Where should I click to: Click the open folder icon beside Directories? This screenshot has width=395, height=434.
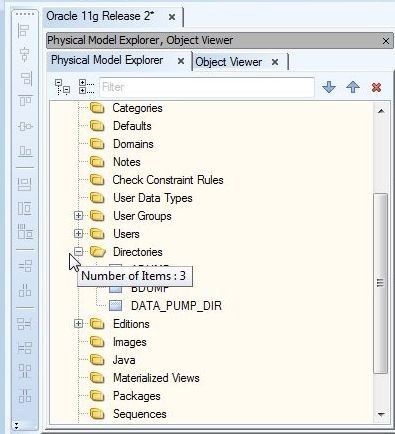[98, 252]
